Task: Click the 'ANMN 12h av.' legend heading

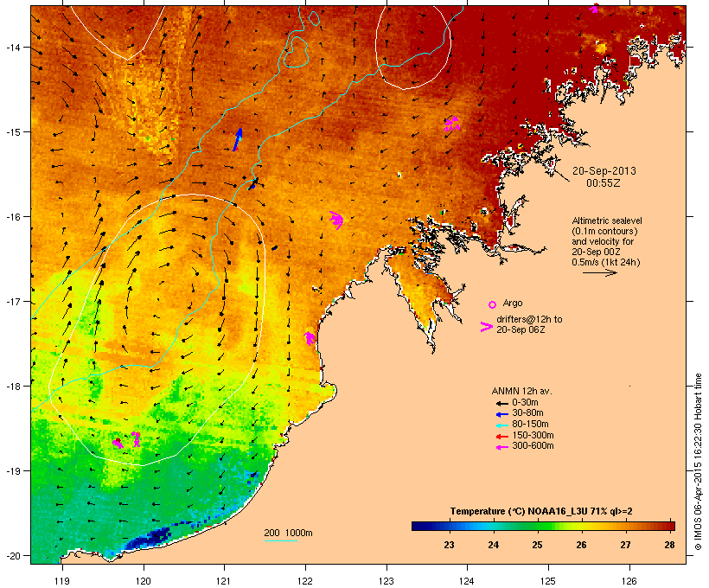Action: pyautogui.click(x=521, y=391)
